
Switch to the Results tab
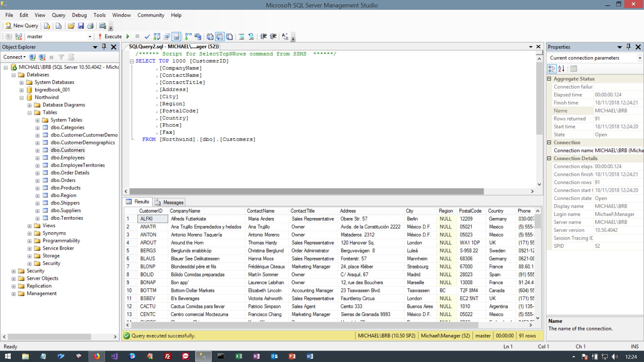click(x=138, y=201)
